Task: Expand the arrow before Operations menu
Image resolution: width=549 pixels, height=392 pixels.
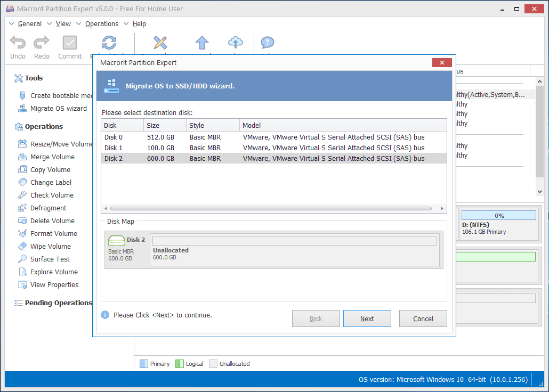Action: pyautogui.click(x=79, y=23)
